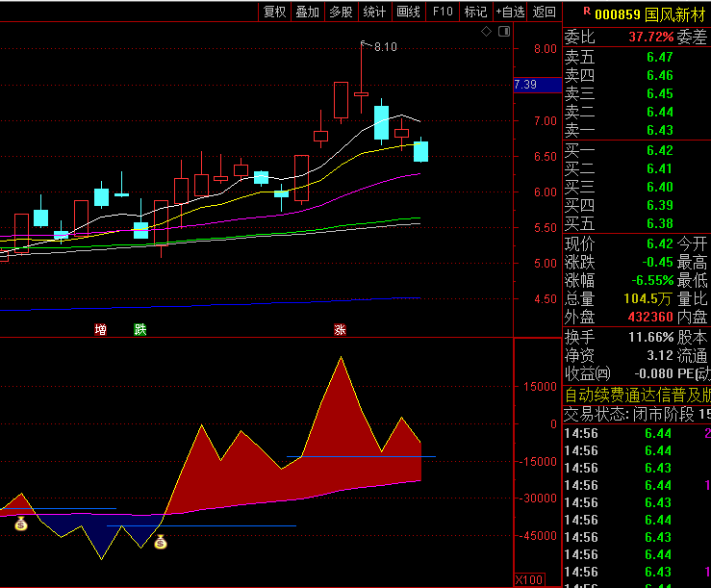The height and width of the screenshot is (588, 711).
Task: Click the 8.10 high price annotation
Action: (386, 47)
